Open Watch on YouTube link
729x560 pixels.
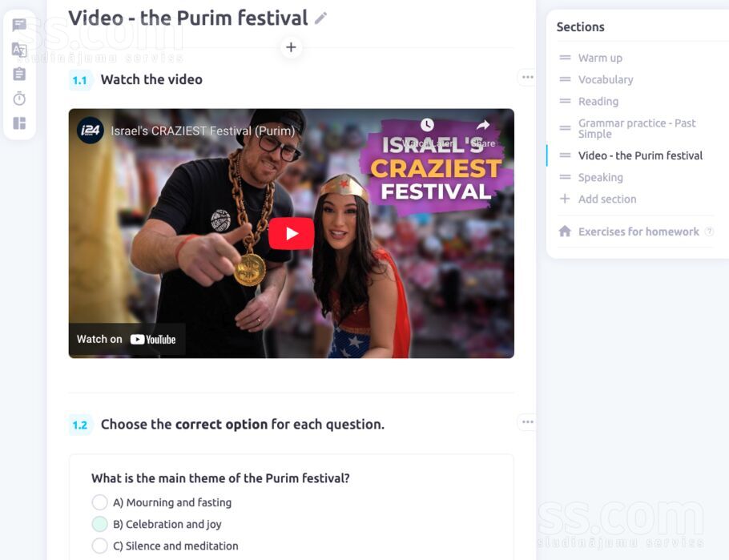[x=127, y=340]
